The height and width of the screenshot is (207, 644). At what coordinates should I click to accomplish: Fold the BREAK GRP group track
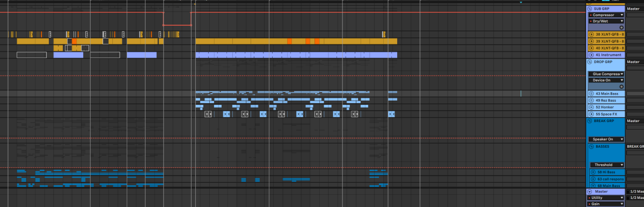[x=590, y=121]
